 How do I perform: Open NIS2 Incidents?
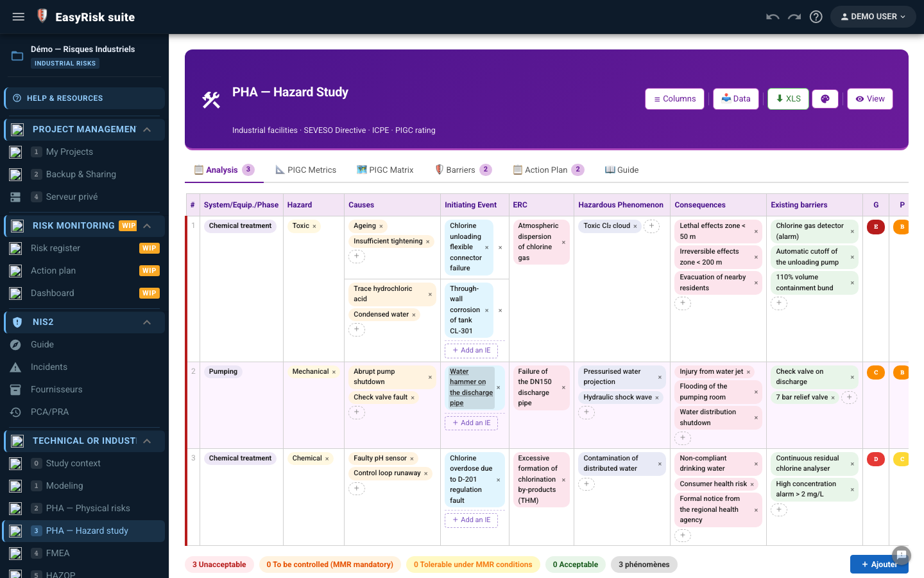coord(85,367)
